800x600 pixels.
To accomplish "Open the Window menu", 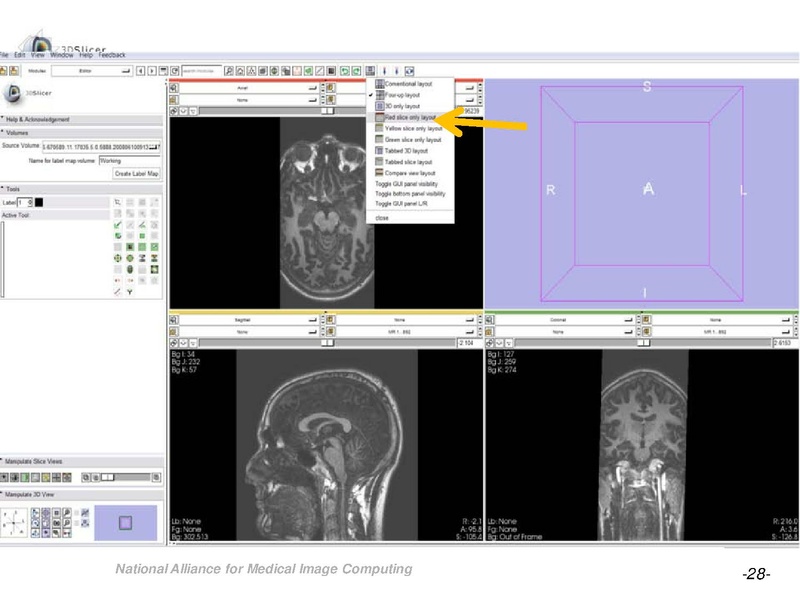I will [x=62, y=55].
